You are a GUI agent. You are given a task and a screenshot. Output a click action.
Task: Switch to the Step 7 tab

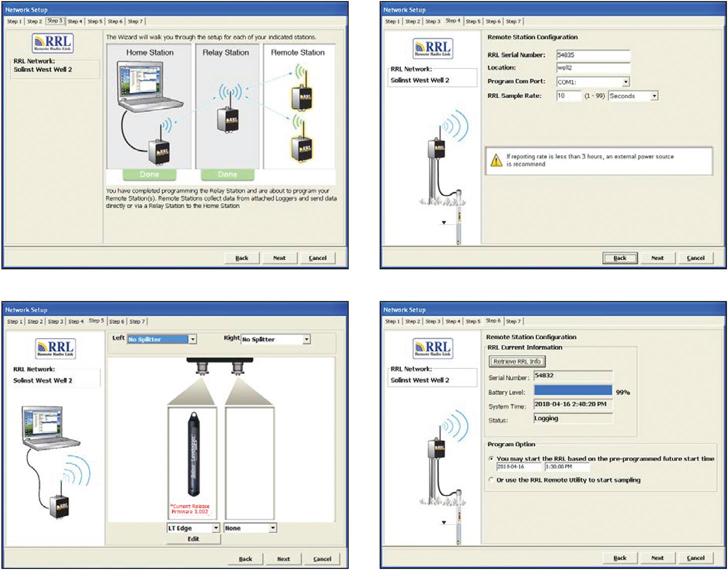point(135,22)
